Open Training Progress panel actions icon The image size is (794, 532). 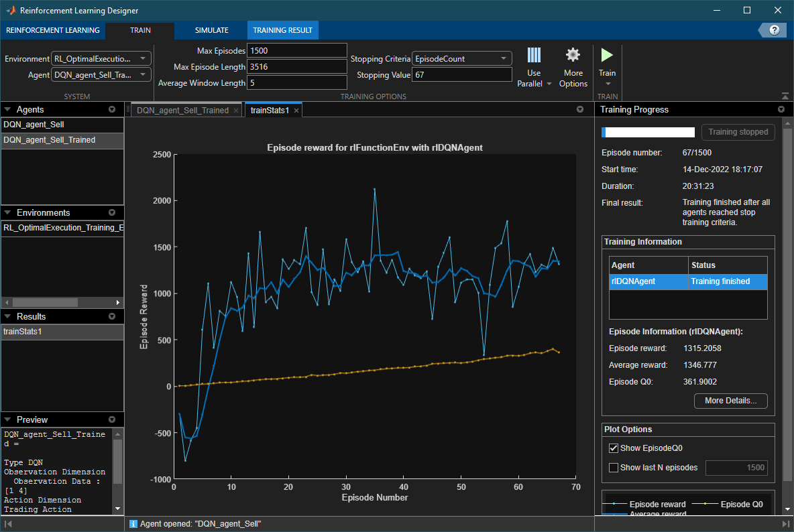781,110
